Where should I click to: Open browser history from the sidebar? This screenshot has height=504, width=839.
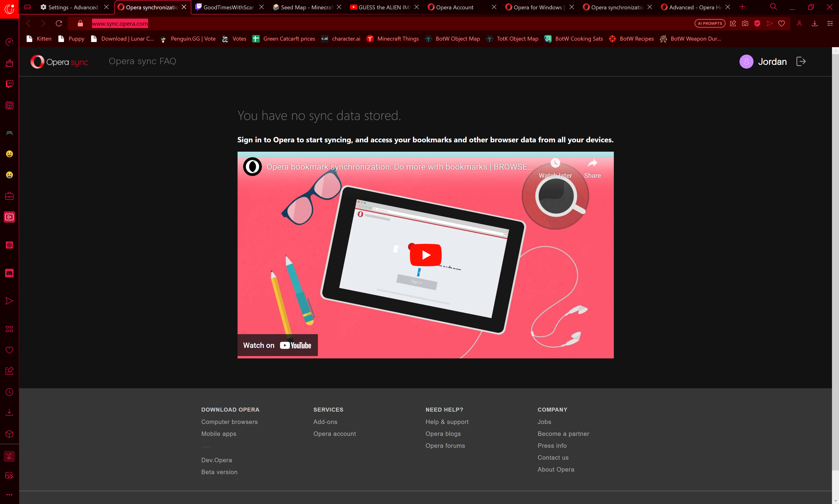click(x=9, y=392)
